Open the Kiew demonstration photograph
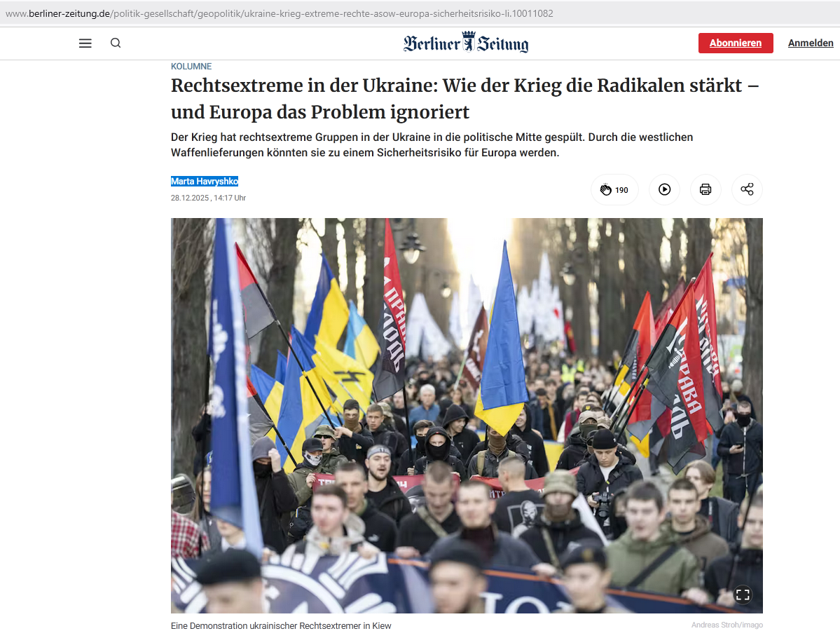 [467, 416]
